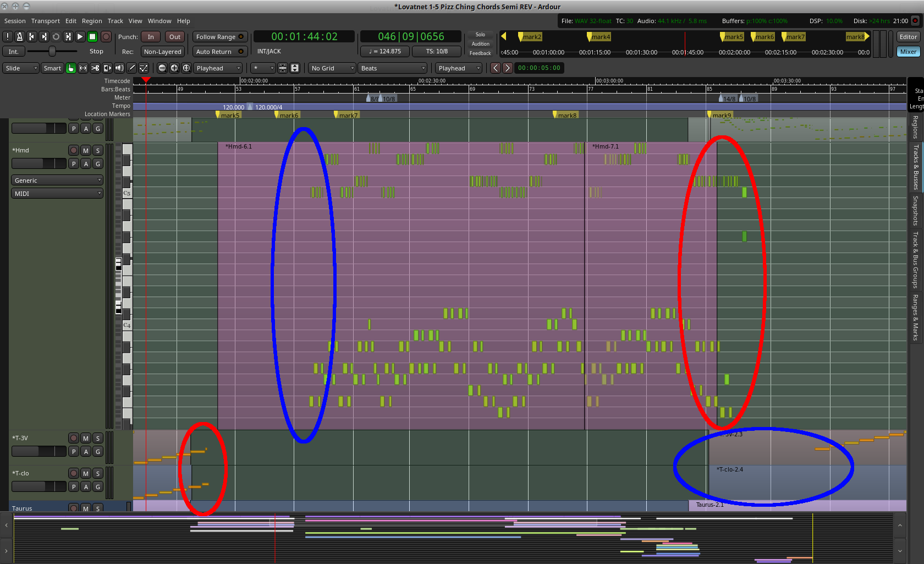The image size is (924, 564).
Task: Toggle the metronome click icon
Action: (19, 37)
